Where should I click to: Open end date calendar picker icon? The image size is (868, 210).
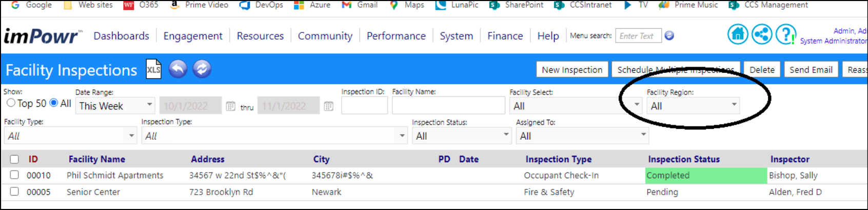pos(328,106)
